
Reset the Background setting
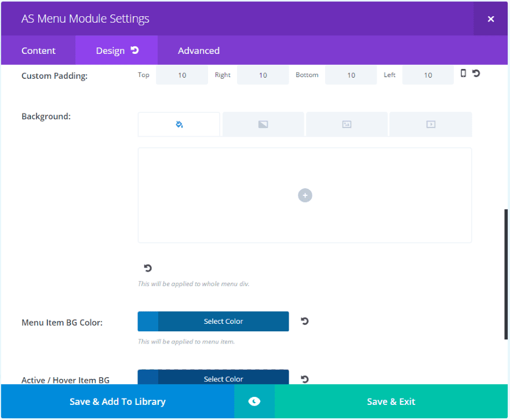[148, 268]
